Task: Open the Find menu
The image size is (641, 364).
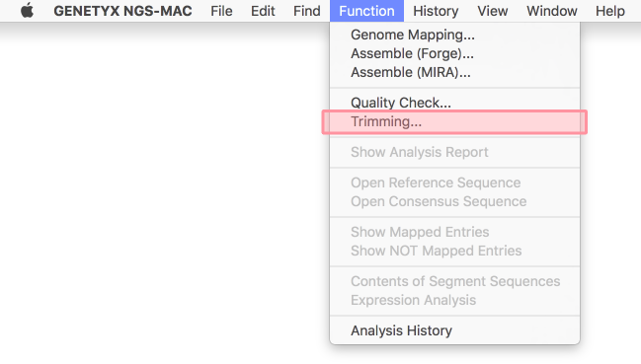Action: click(306, 11)
